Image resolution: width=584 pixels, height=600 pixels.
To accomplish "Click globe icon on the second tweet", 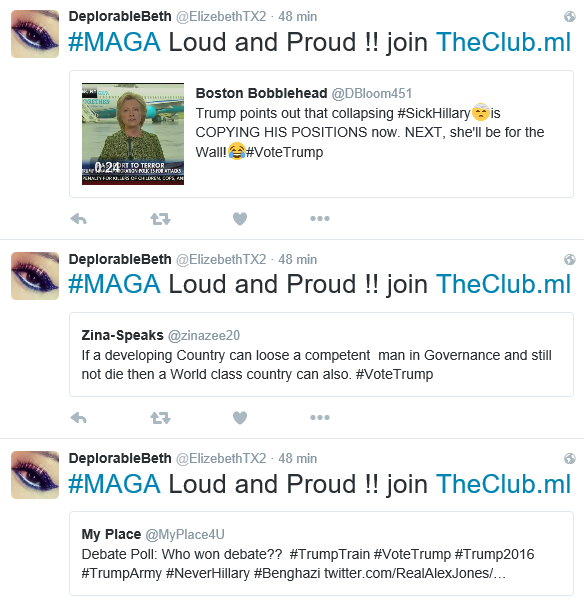I will [x=570, y=259].
